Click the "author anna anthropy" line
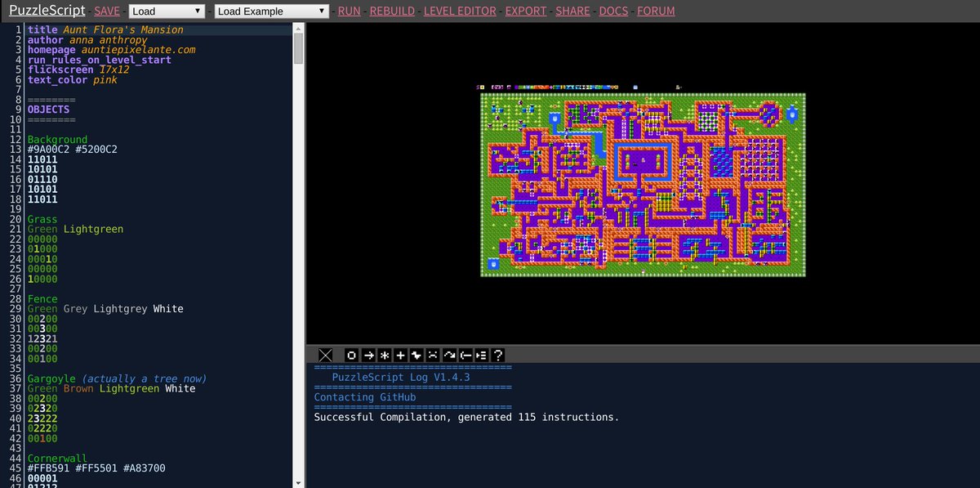Viewport: 980px width, 488px height. click(87, 39)
